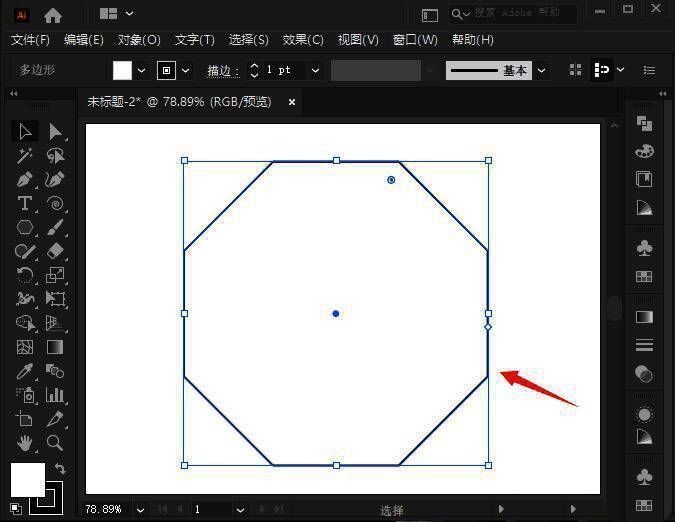This screenshot has width=675, height=522.
Task: Select the Symbol Sprayer tool
Action: tap(26, 395)
